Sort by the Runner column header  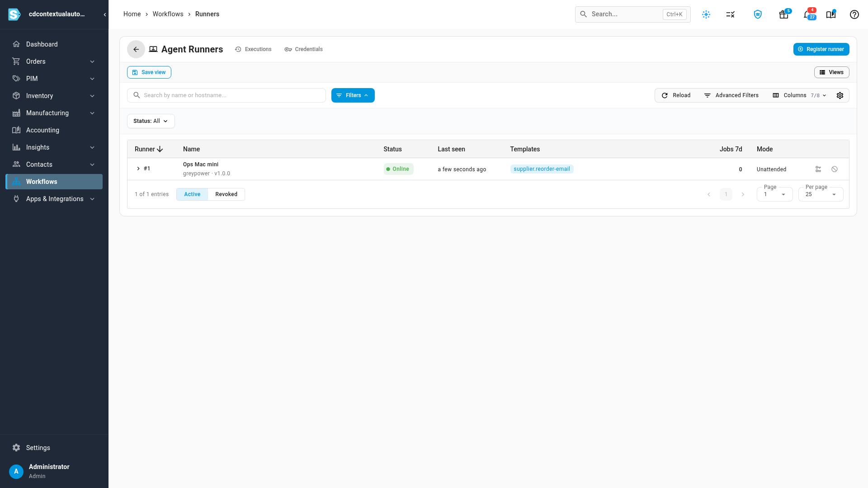(x=149, y=149)
